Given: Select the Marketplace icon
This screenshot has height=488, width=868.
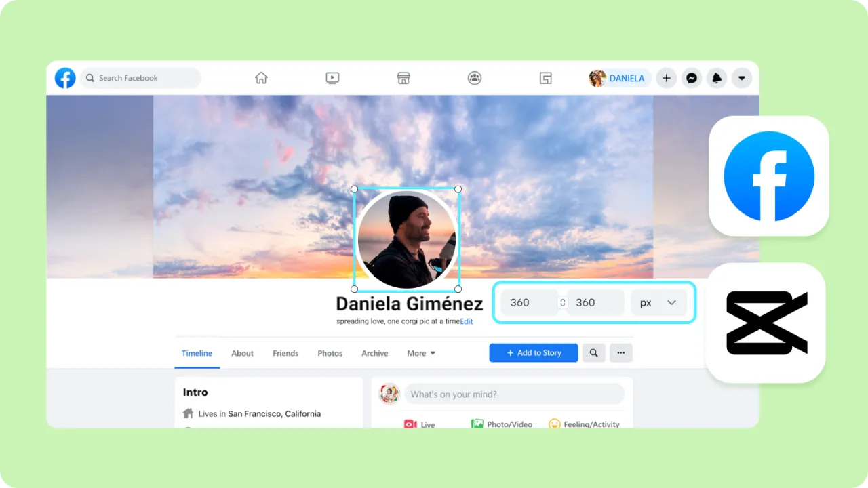Looking at the screenshot, I should pos(403,78).
